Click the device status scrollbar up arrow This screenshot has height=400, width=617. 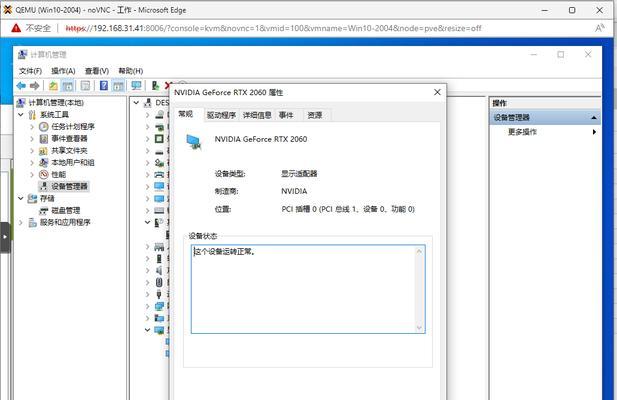tap(419, 251)
